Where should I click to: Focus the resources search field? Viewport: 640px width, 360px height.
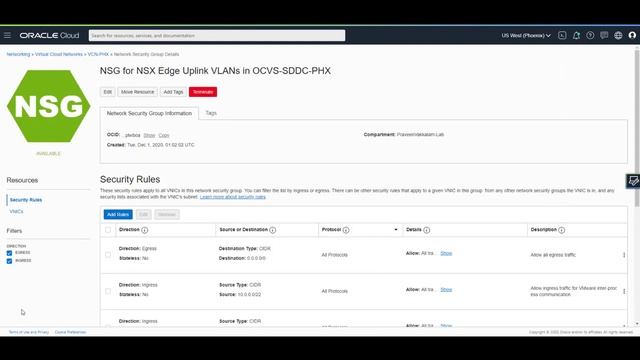pos(217,36)
